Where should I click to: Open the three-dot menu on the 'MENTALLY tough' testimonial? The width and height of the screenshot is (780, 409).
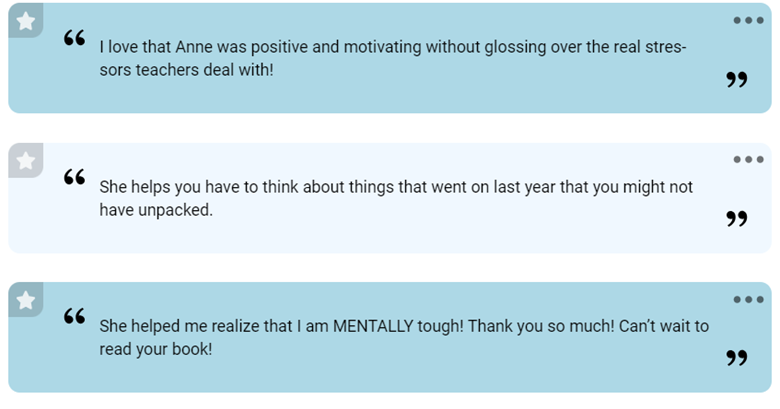[x=748, y=299]
